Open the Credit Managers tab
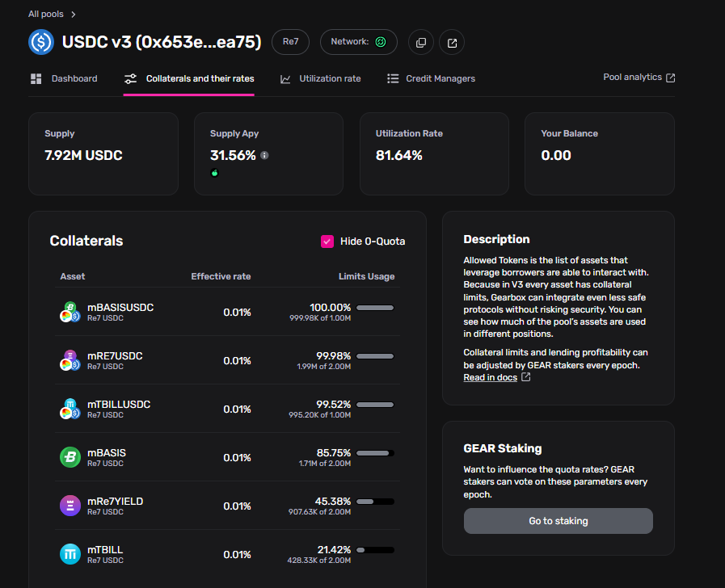The image size is (725, 588). click(x=431, y=78)
